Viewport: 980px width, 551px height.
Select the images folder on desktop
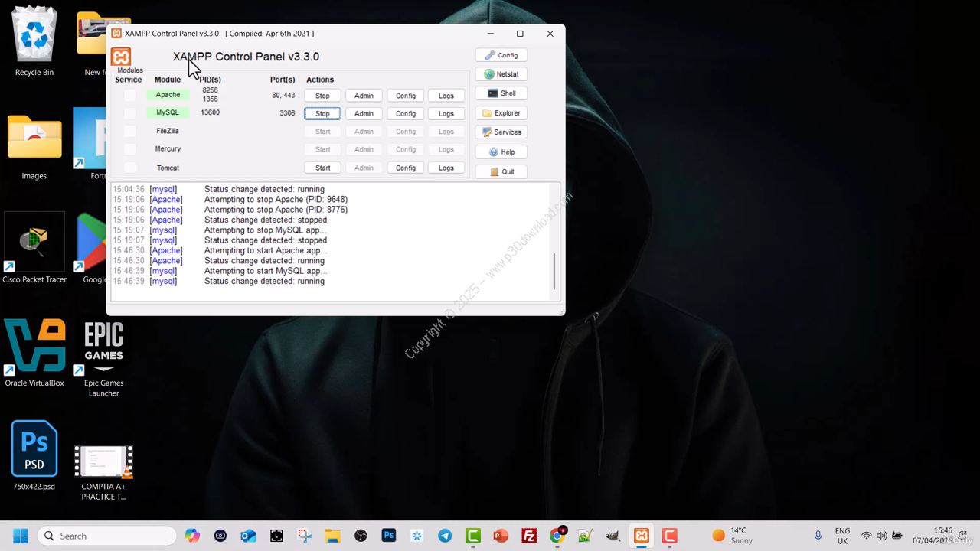pyautogui.click(x=34, y=148)
